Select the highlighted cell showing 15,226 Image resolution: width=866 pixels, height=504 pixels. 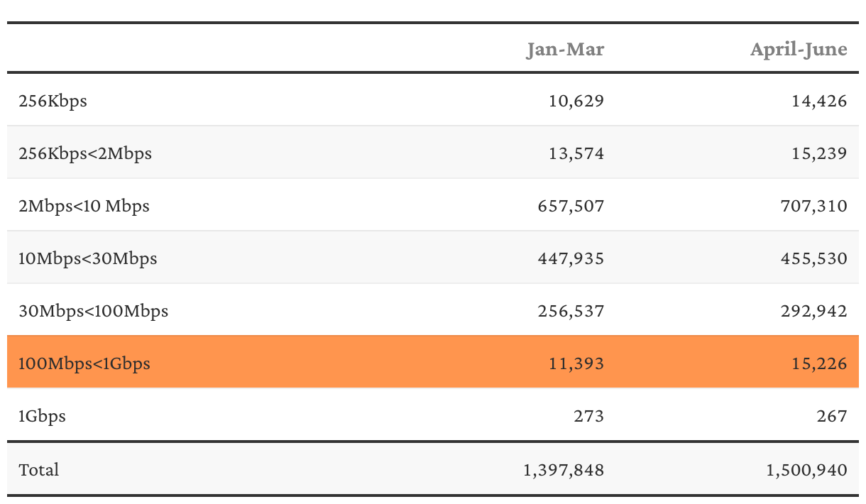tap(819, 363)
